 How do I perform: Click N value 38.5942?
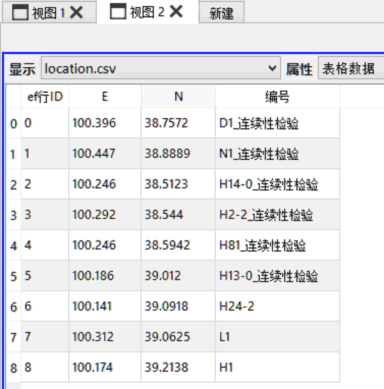[x=178, y=246]
